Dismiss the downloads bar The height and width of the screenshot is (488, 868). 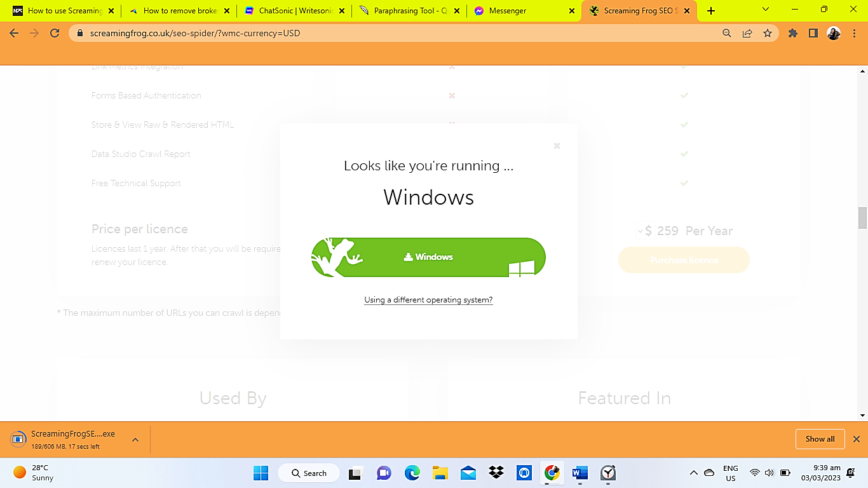click(856, 439)
